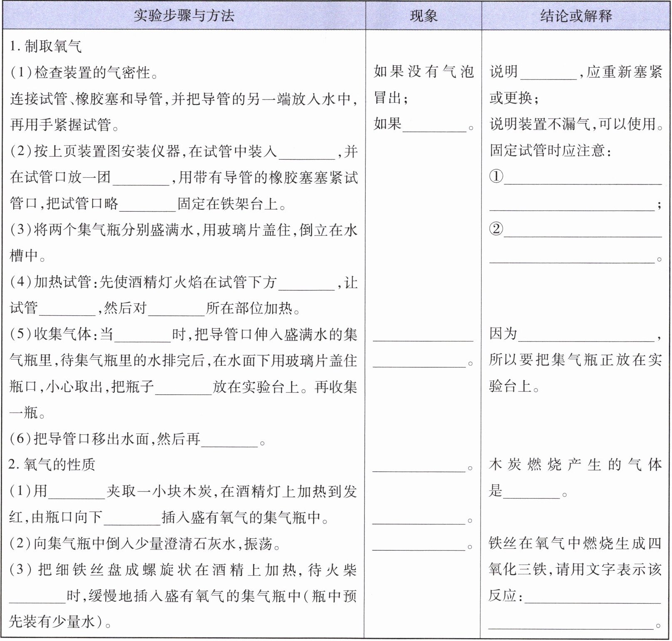Image resolution: width=672 pixels, height=641 pixels.
Task: Click the blank line right after 反应:
Action: click(x=593, y=597)
